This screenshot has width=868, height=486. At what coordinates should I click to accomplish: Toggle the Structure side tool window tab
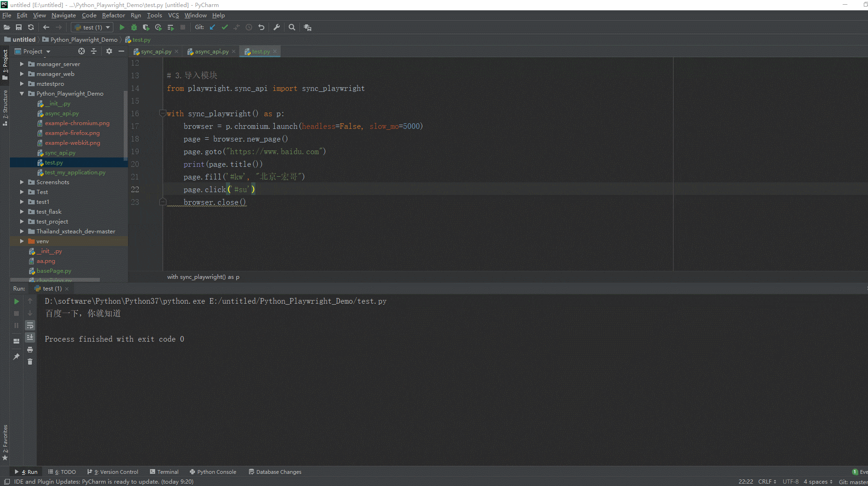[x=5, y=108]
